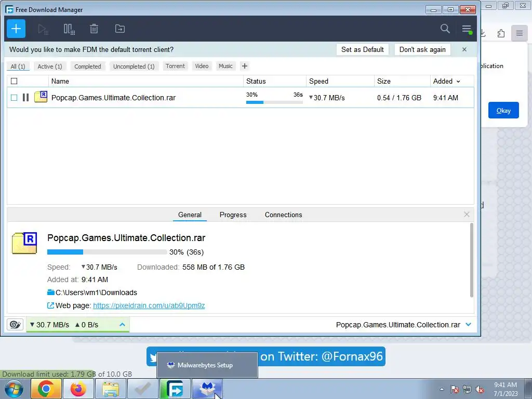Filter by All (1) downloads

[18, 66]
